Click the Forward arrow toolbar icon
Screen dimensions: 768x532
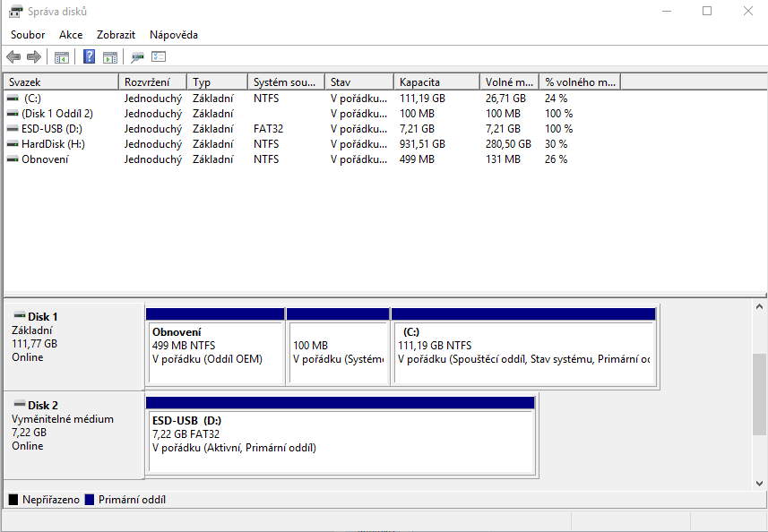pyautogui.click(x=34, y=57)
